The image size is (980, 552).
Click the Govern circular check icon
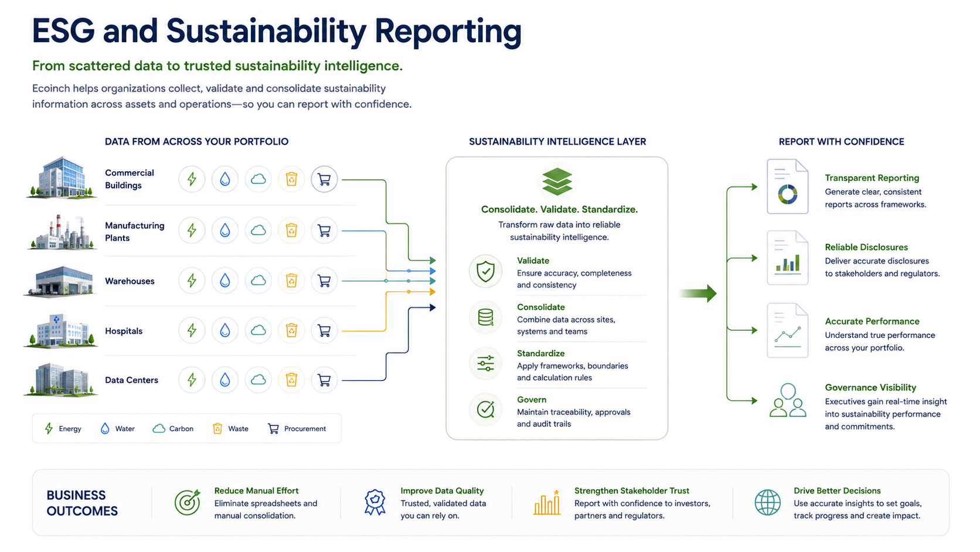[485, 409]
